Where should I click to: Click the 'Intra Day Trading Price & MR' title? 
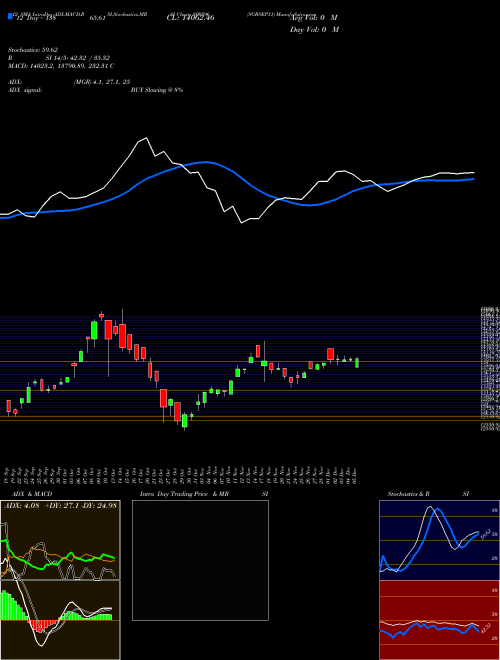pos(184,494)
